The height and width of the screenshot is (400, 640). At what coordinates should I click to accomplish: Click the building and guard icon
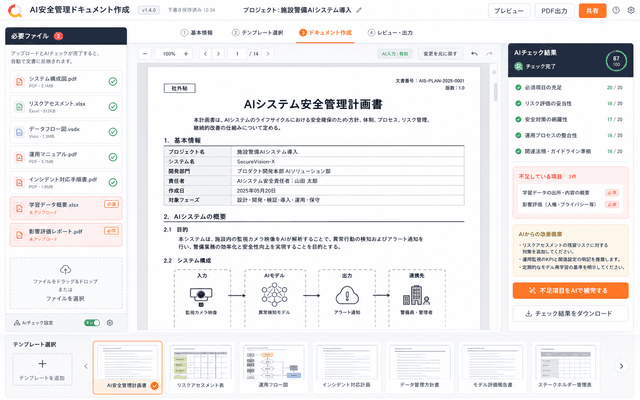pos(416,295)
